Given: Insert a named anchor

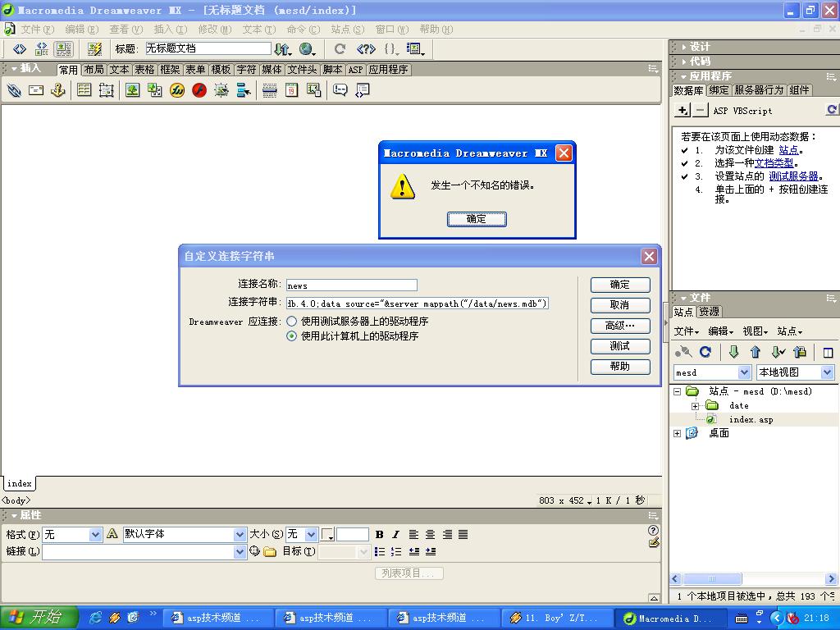Looking at the screenshot, I should [x=58, y=90].
